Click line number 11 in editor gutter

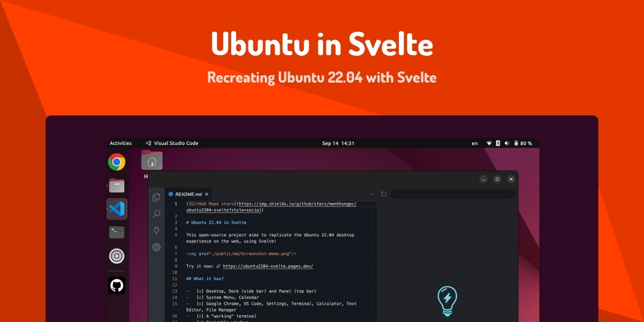[x=174, y=279]
